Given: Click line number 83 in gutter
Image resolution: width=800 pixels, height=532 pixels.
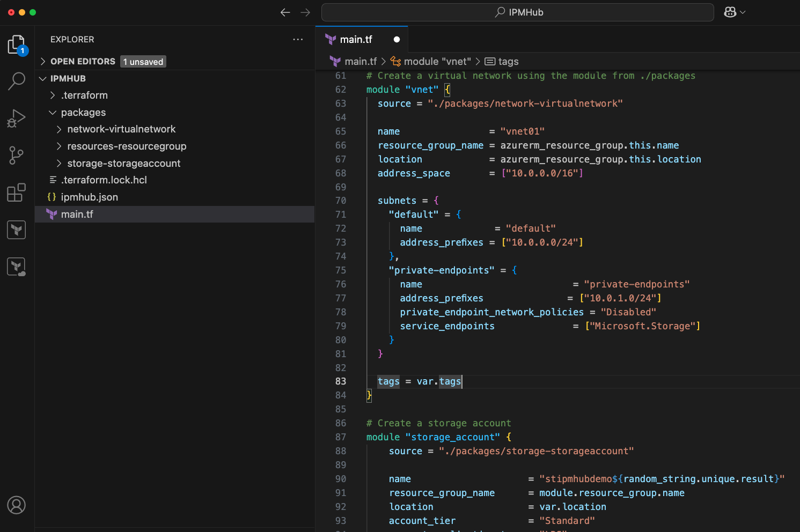Looking at the screenshot, I should click(x=341, y=381).
